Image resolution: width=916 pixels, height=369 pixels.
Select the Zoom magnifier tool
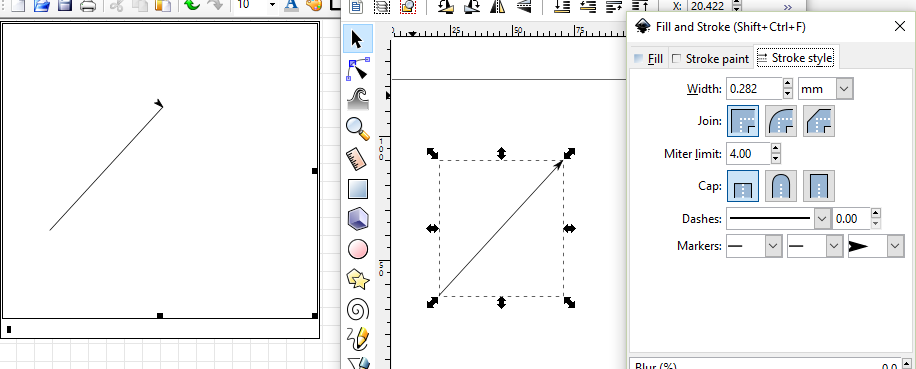[x=358, y=128]
